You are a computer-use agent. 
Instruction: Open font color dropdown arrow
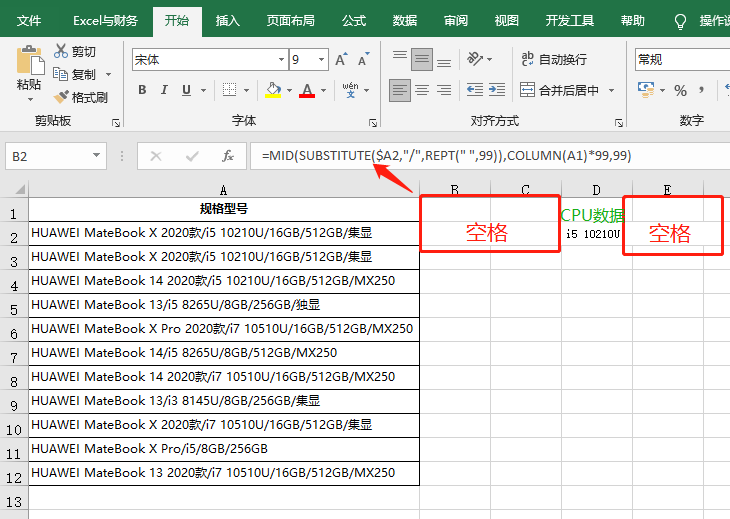pyautogui.click(x=323, y=90)
